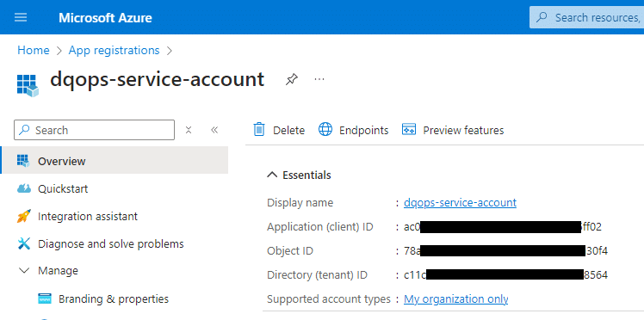Image resolution: width=644 pixels, height=320 pixels.
Task: Open Branding & properties
Action: 114,298
